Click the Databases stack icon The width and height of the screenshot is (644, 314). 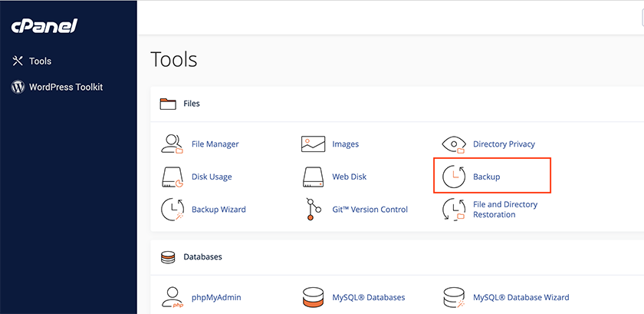[168, 258]
